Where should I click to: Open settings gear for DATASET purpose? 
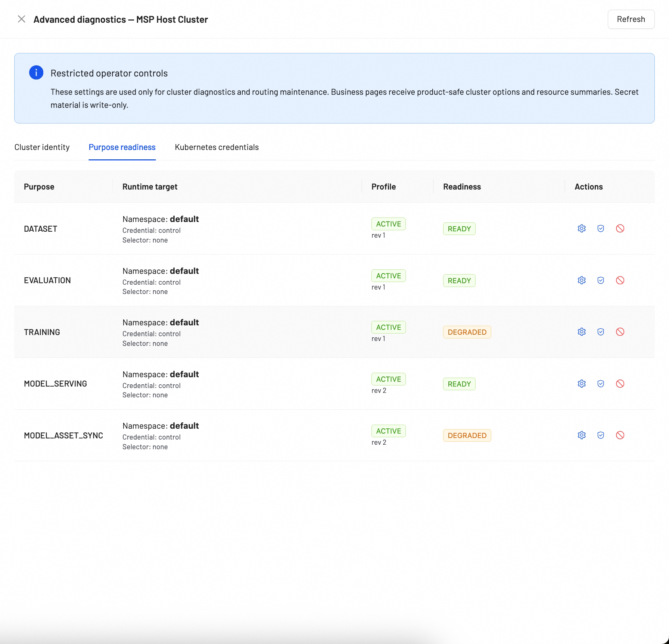(x=582, y=228)
